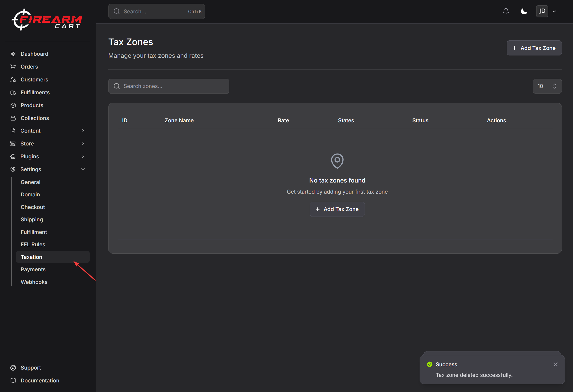Expand the Store submenu chevron
This screenshot has height=392, width=573.
pyautogui.click(x=83, y=143)
